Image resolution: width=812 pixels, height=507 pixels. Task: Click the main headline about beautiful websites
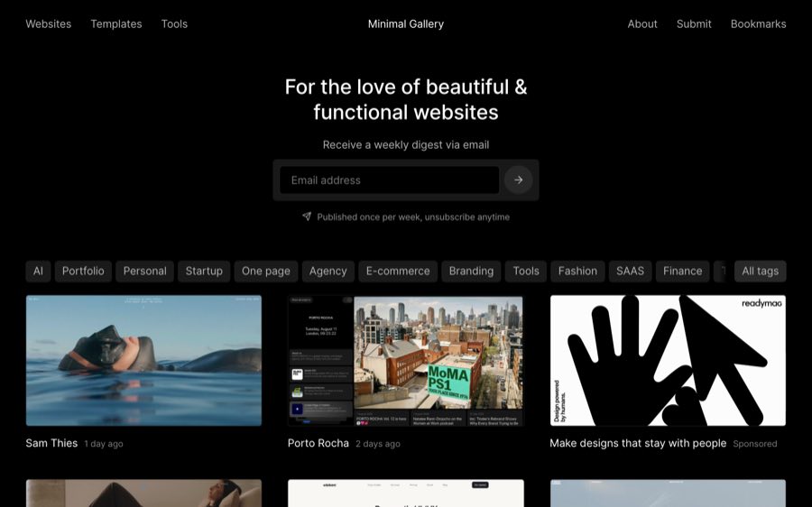406,99
